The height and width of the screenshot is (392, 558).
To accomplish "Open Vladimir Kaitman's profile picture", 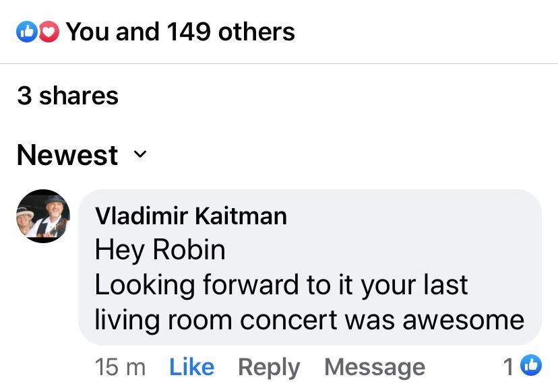I will (43, 216).
